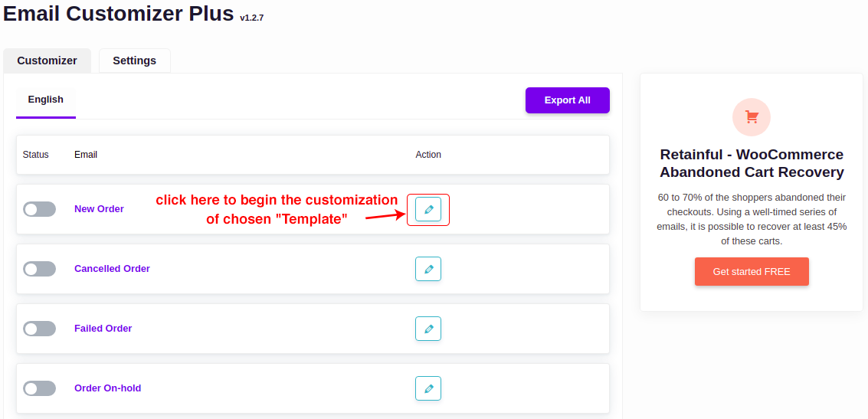The width and height of the screenshot is (868, 419).
Task: Turn on the Order On-hold toggle
Action: [39, 388]
